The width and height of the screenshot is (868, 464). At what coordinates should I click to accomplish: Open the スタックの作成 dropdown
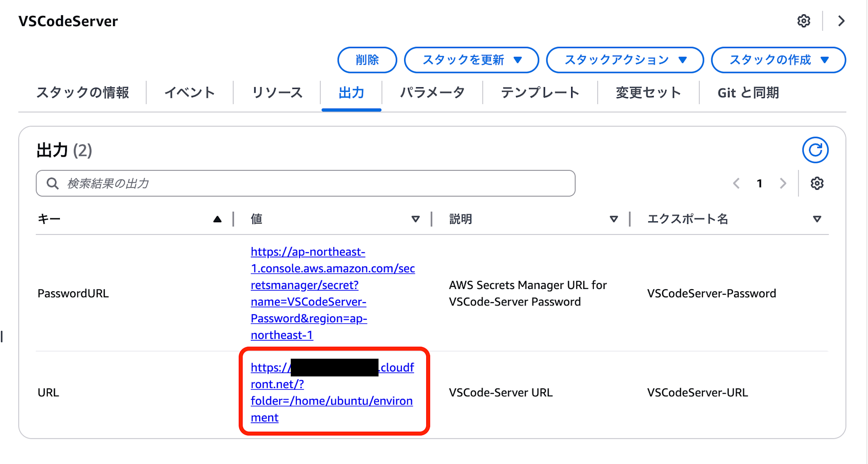pos(778,60)
